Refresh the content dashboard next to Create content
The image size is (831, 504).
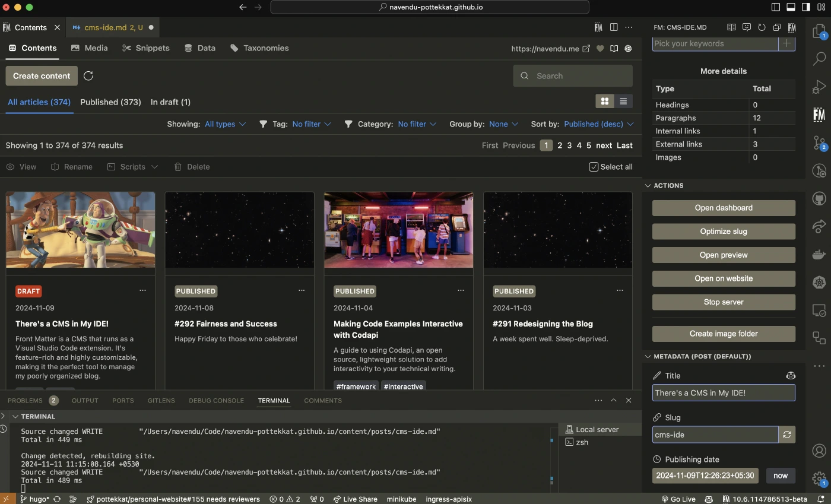pos(88,76)
